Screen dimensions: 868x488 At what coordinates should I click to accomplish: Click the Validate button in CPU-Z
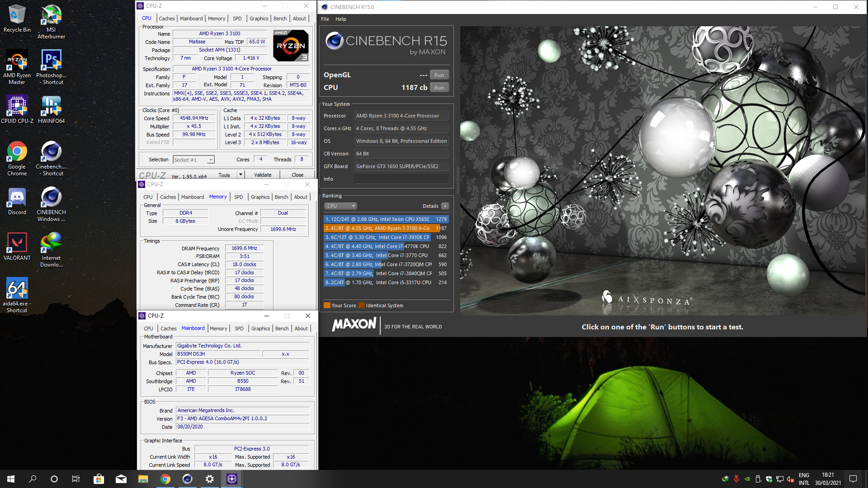263,175
